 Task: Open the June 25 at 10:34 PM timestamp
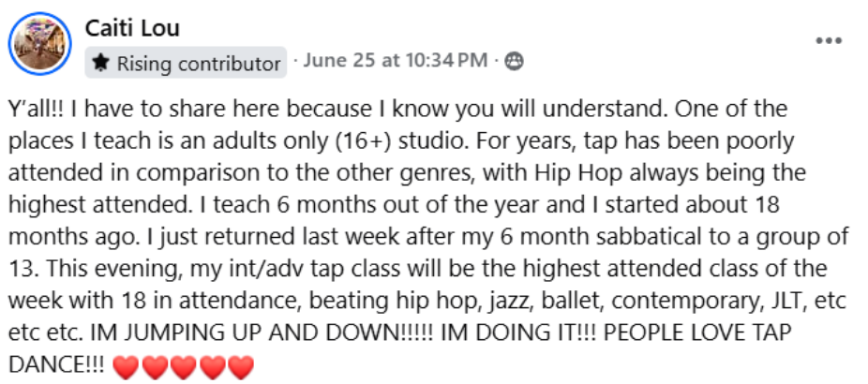coord(396,61)
